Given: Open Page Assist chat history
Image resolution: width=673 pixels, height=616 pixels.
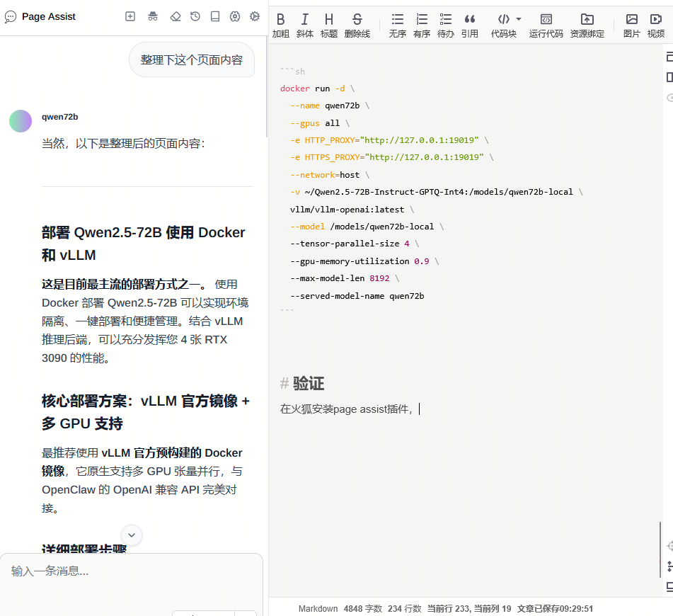Looking at the screenshot, I should click(195, 16).
